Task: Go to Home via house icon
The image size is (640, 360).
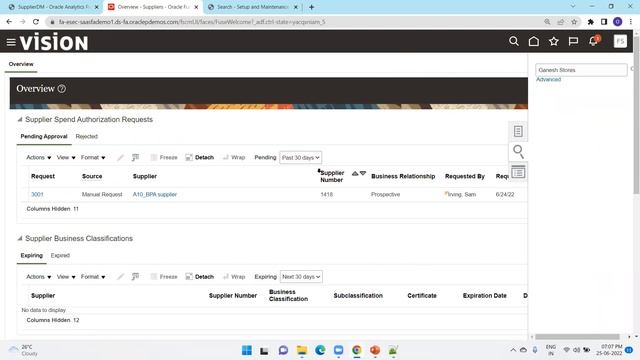Action: pos(533,41)
